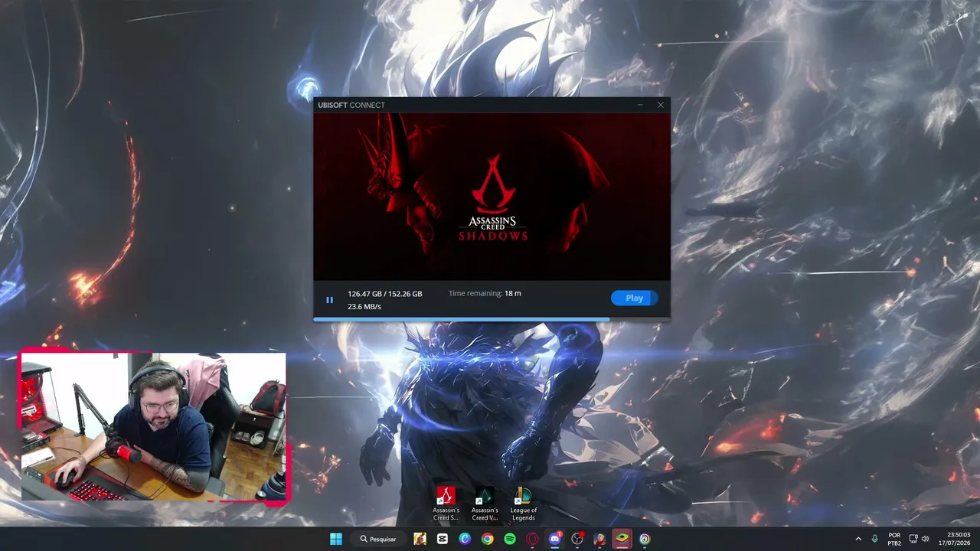Viewport: 980px width, 551px height.
Task: Switch the POR PTB2 keyboard language
Action: [894, 539]
